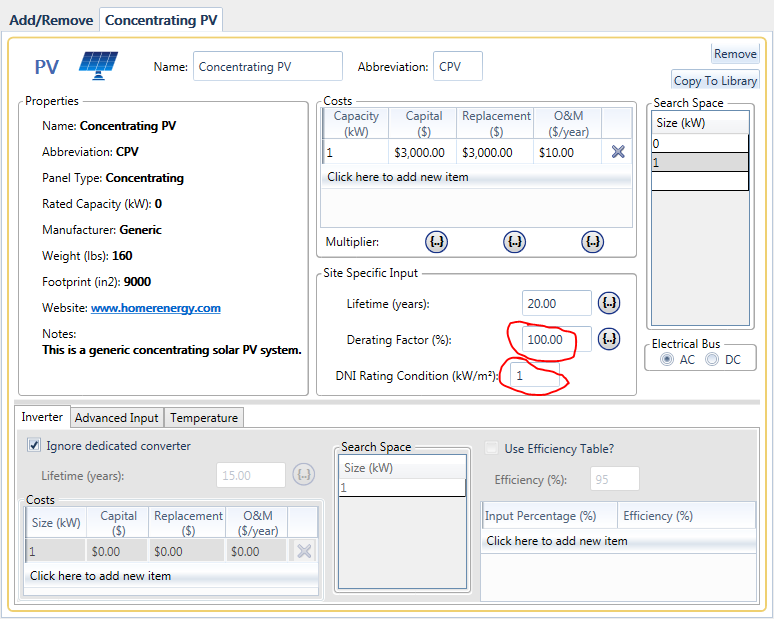Enable the Use Efficiency Table checkbox
The height and width of the screenshot is (619, 774).
click(492, 448)
